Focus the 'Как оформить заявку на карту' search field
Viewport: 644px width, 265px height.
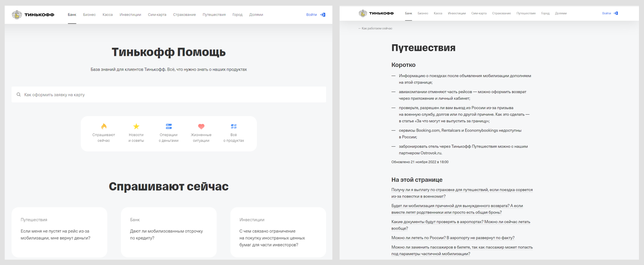(169, 95)
